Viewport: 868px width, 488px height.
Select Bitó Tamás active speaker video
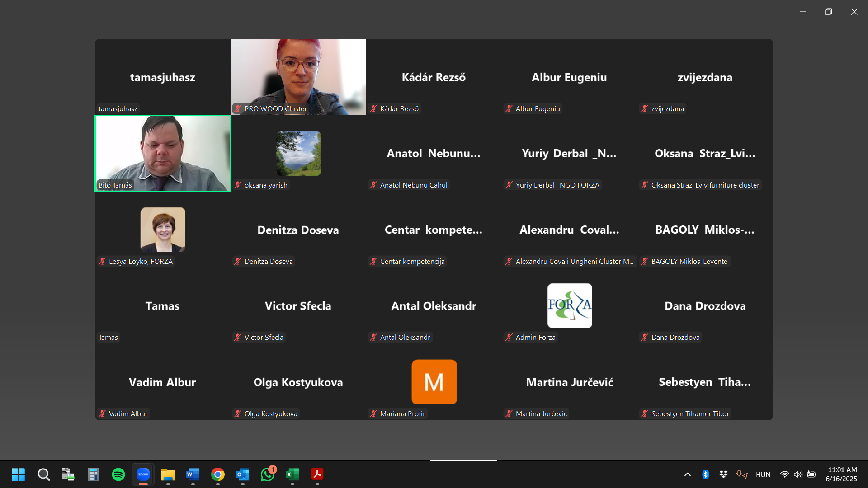[163, 154]
